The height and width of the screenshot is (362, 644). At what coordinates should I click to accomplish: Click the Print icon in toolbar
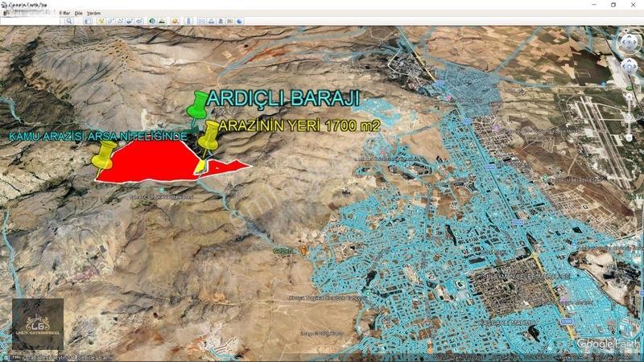211,21
